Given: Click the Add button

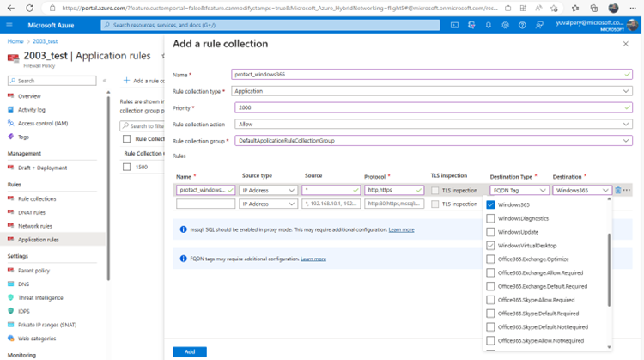Looking at the screenshot, I should point(190,351).
